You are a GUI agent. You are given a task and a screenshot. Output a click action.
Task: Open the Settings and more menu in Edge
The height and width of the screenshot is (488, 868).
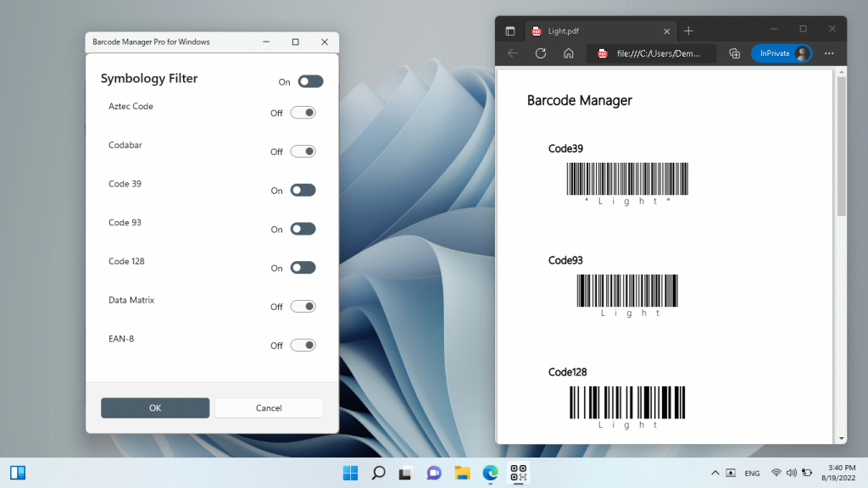click(829, 53)
